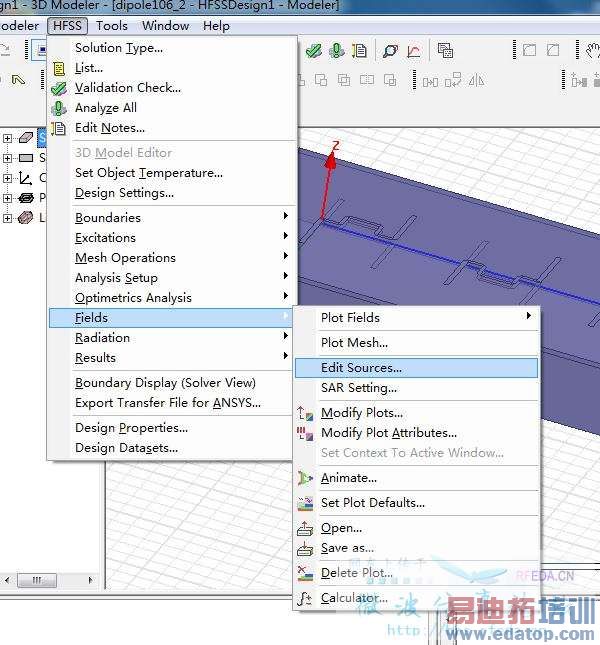This screenshot has width=600, height=645.
Task: Click the tree panel scrollbar left arrow
Action: coord(7,580)
